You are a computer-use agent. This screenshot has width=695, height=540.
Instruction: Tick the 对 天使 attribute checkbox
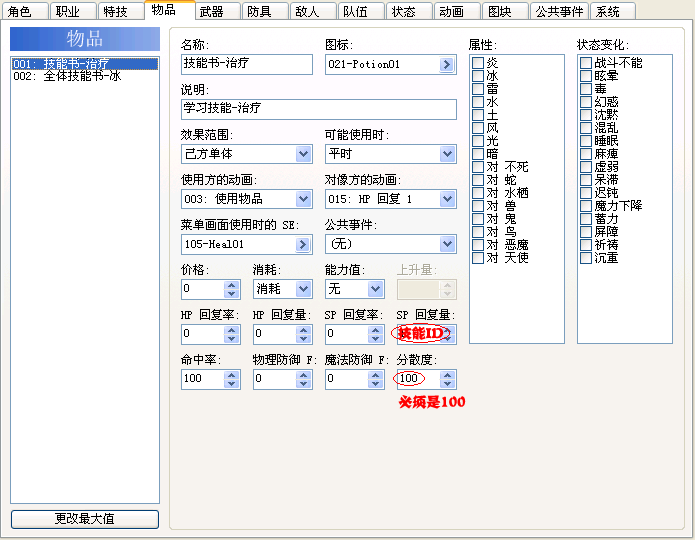tap(478, 258)
